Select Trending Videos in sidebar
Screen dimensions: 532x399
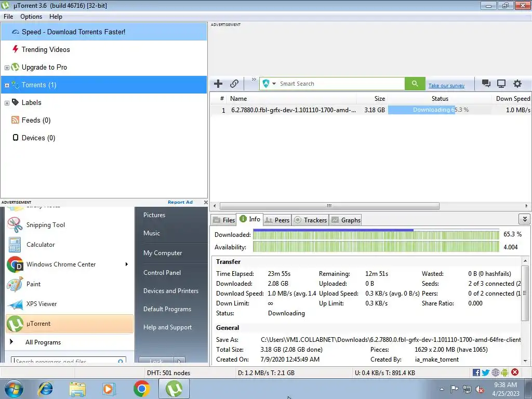[x=104, y=49]
